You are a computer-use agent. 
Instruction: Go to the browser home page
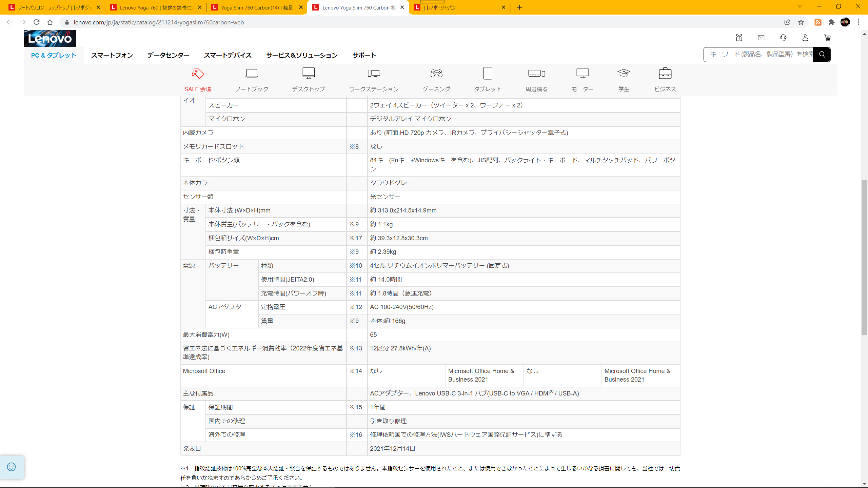[x=50, y=22]
